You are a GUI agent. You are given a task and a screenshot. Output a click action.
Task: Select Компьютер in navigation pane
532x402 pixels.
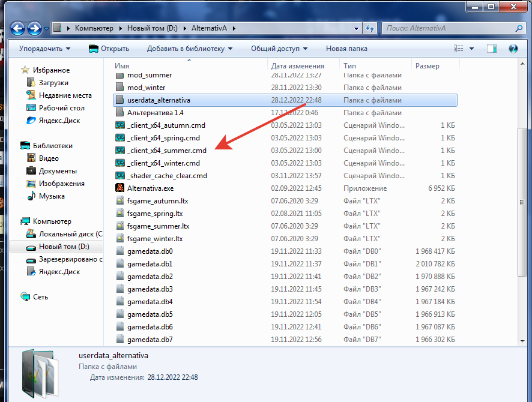(52, 221)
